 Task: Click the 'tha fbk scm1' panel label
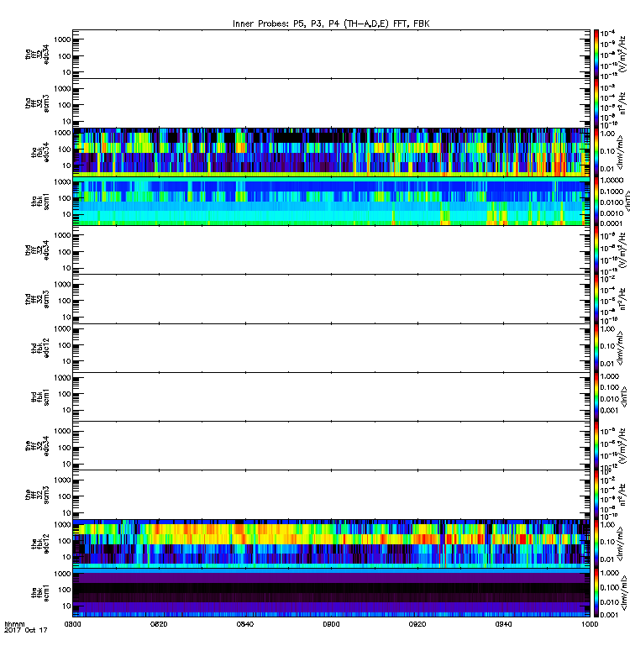tap(40, 202)
